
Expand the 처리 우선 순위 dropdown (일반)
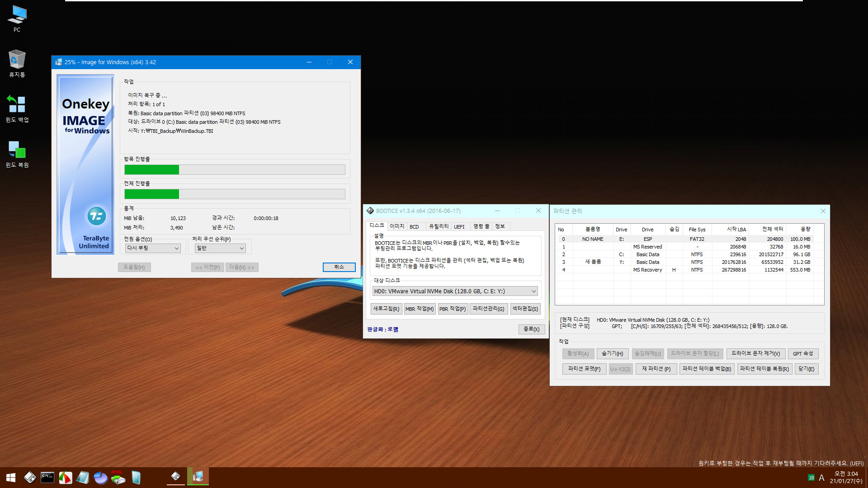click(220, 248)
